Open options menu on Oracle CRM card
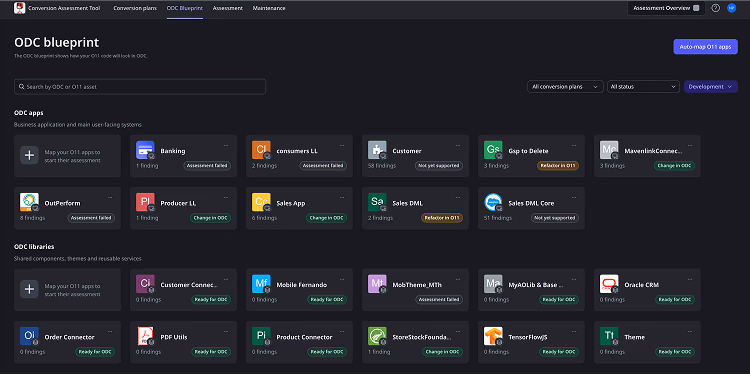Screen dimensions: 750x375 point(690,278)
